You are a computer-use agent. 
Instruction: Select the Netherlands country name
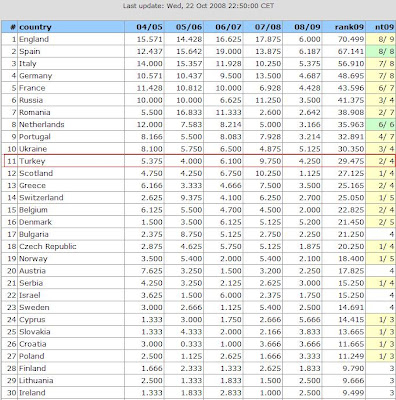coord(42,125)
